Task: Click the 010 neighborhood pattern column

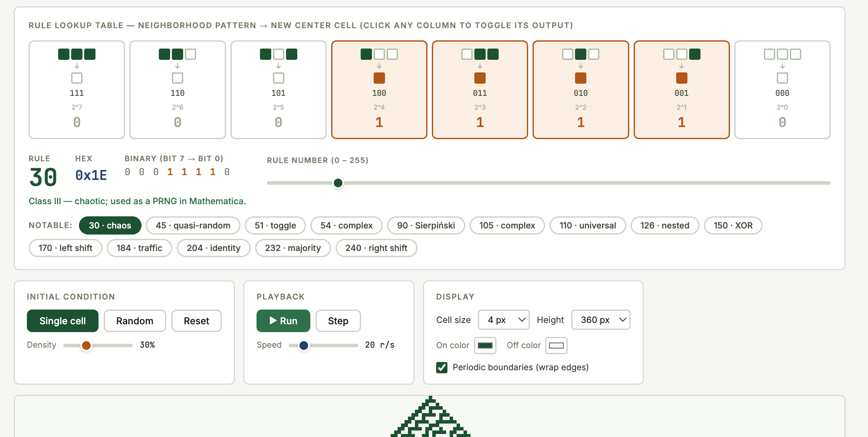Action: [581, 90]
